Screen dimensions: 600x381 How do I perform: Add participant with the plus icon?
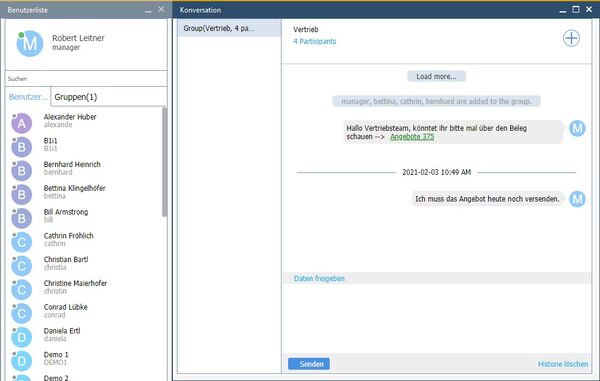tap(571, 38)
